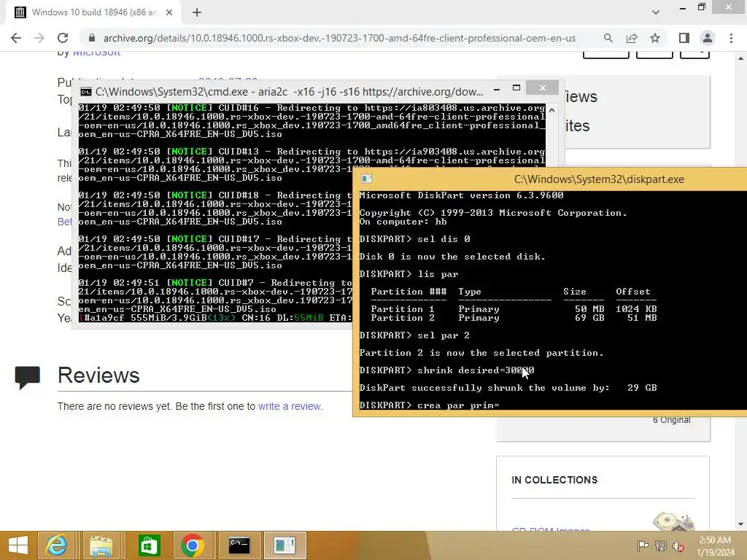
Task: Click 'Disk 0 is now the selected disk.'
Action: pos(452,257)
